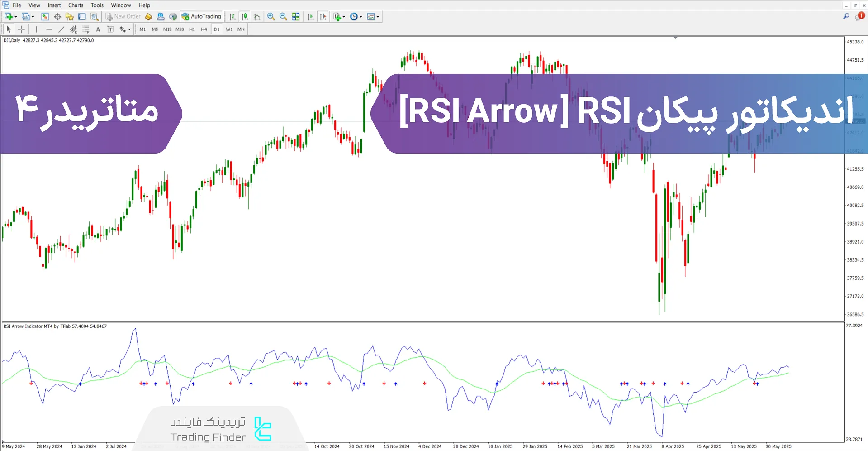This screenshot has width=868, height=451.
Task: Toggle the chart shift option
Action: (x=323, y=16)
